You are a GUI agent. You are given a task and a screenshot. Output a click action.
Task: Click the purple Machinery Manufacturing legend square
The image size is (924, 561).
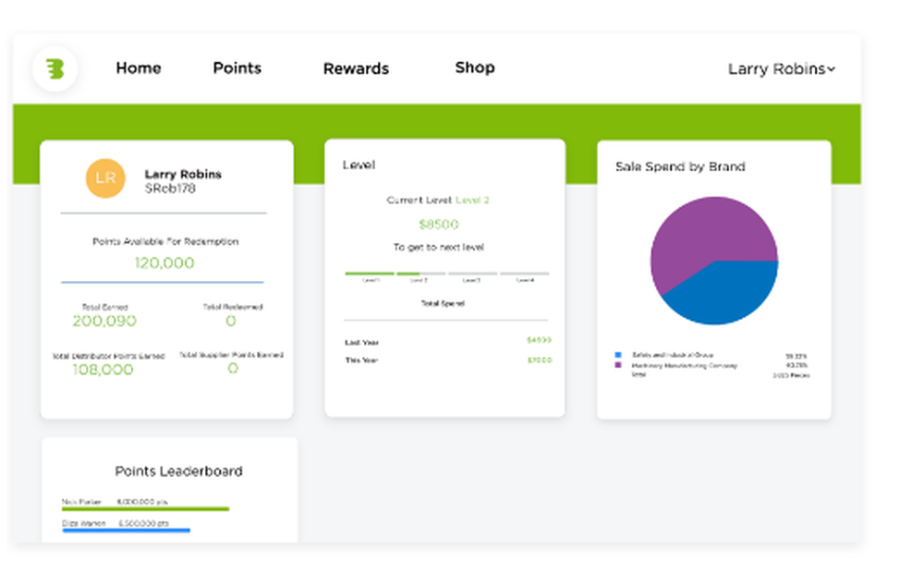coord(618,364)
